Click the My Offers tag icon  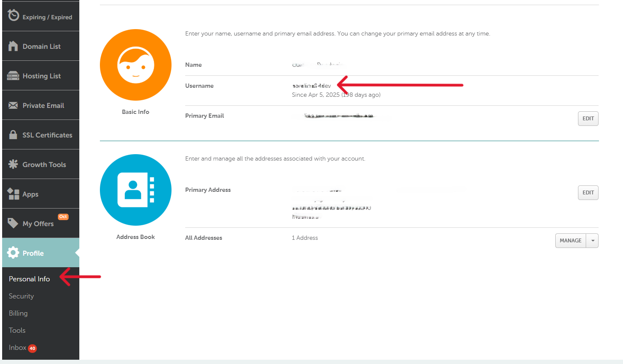12,223
